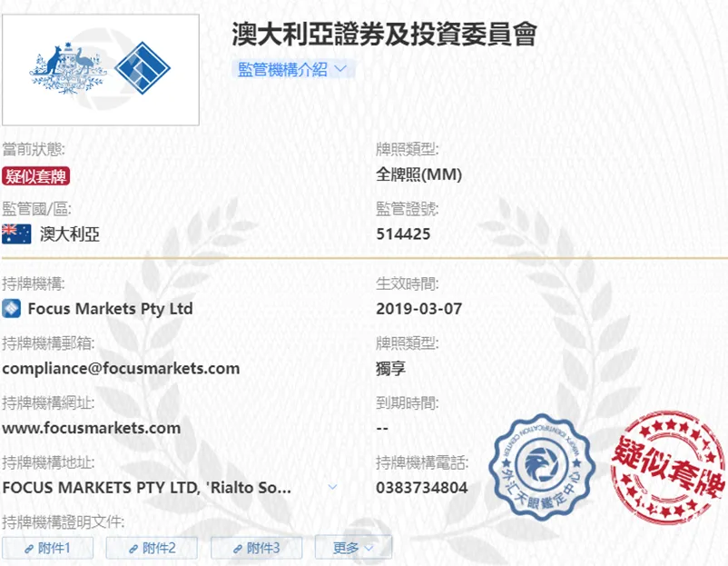Viewport: 728px width, 566px height.
Task: Click the Focus Markets company logo icon
Action: 11,309
